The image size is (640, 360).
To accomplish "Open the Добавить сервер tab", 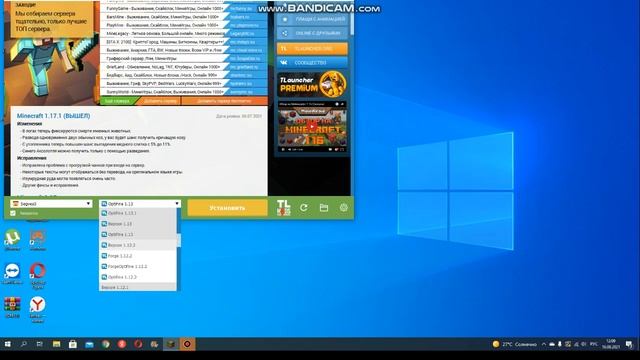I will (160, 101).
